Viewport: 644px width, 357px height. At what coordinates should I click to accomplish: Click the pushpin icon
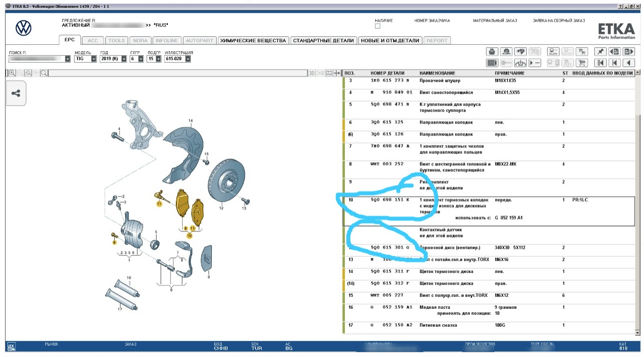click(600, 52)
